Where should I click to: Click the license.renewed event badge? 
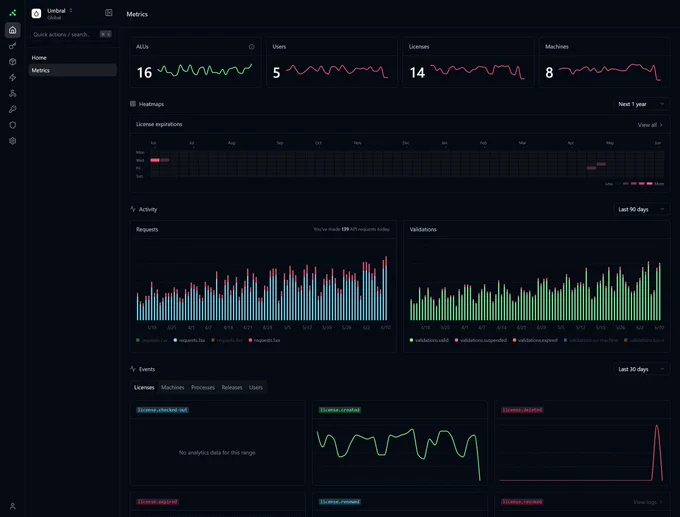[340, 502]
